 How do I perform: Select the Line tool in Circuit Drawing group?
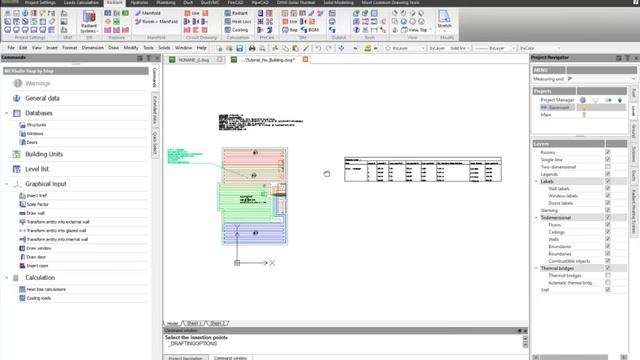[x=192, y=13]
